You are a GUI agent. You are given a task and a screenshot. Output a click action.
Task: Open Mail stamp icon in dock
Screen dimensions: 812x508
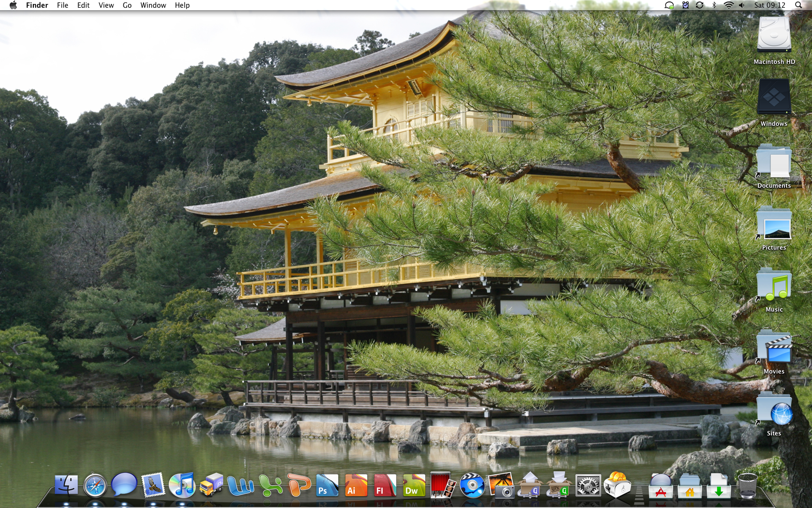(153, 485)
